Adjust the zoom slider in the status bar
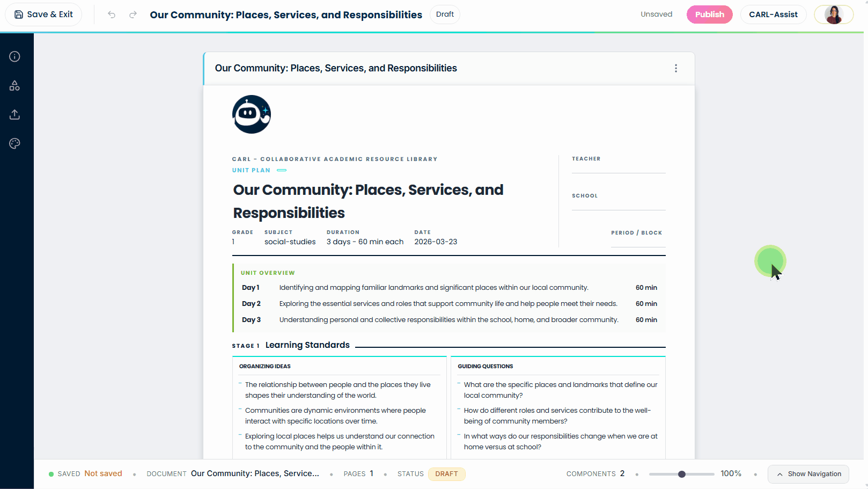 pyautogui.click(x=682, y=474)
